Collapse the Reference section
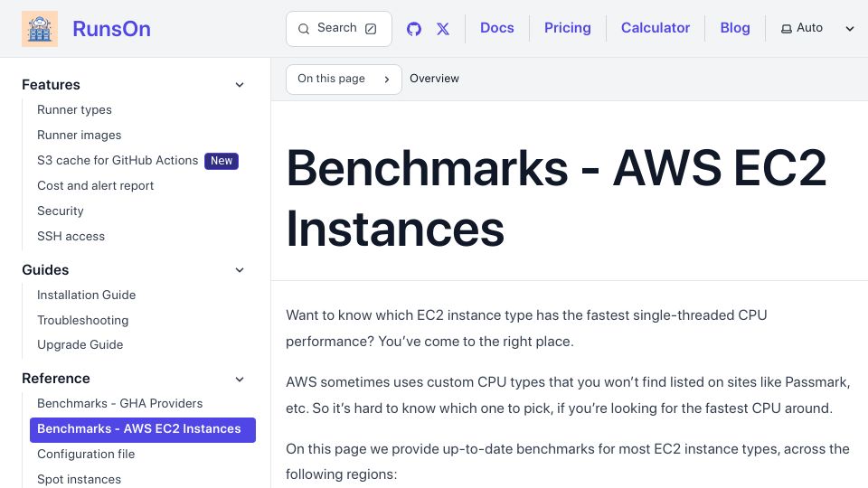The width and height of the screenshot is (868, 488). [x=240, y=379]
